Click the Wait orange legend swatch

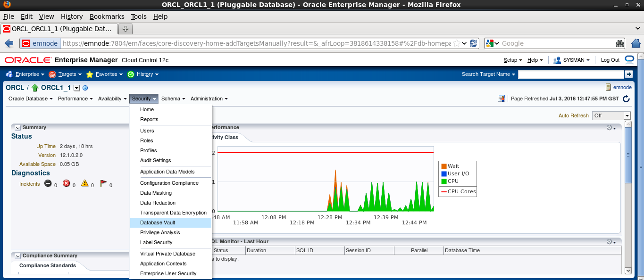coord(443,166)
